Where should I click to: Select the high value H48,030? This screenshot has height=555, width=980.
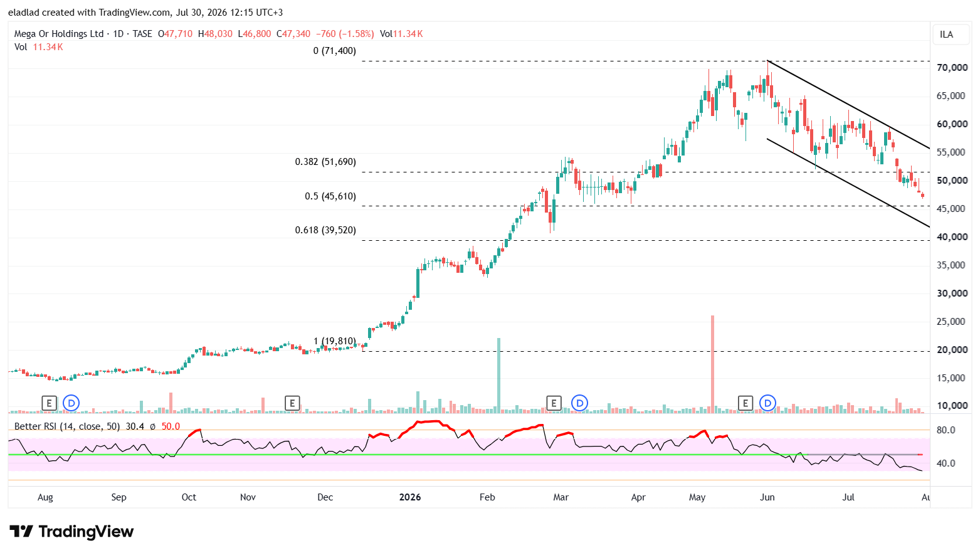(x=215, y=34)
